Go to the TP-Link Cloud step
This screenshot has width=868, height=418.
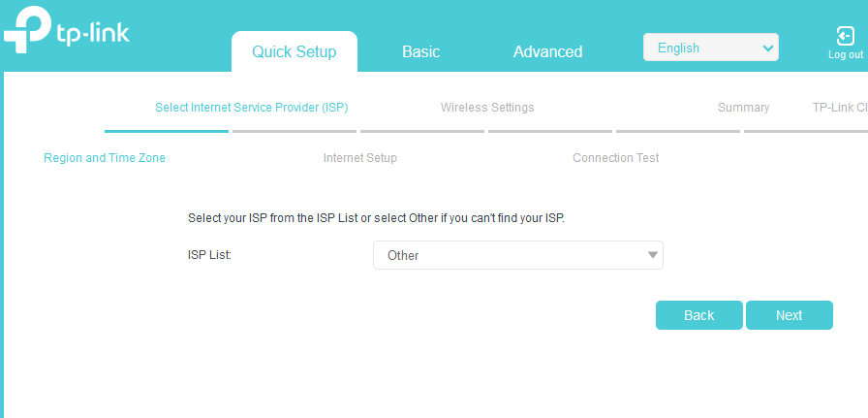click(839, 108)
